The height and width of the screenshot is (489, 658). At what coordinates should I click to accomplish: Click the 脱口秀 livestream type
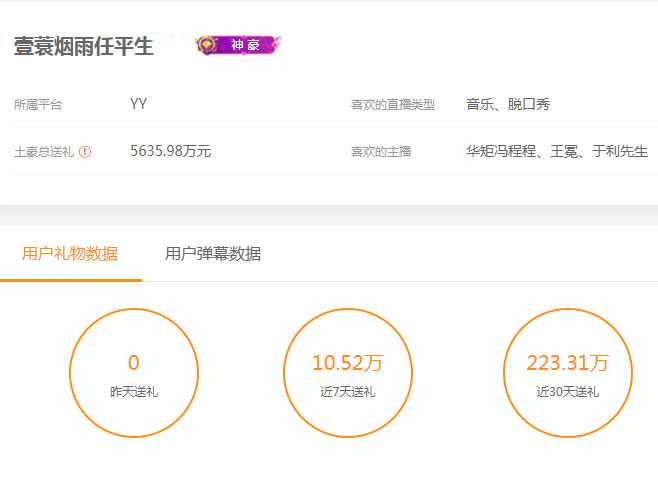[x=529, y=104]
